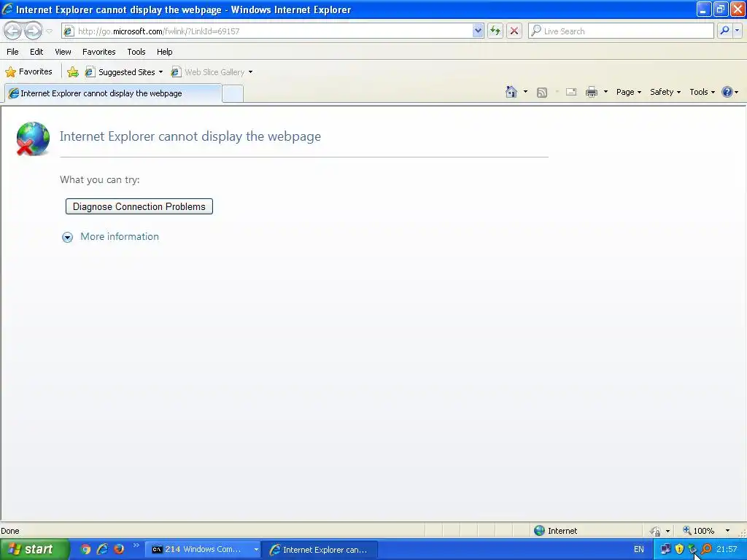Print the page with printer icon
This screenshot has height=560, width=747.
pos(591,92)
